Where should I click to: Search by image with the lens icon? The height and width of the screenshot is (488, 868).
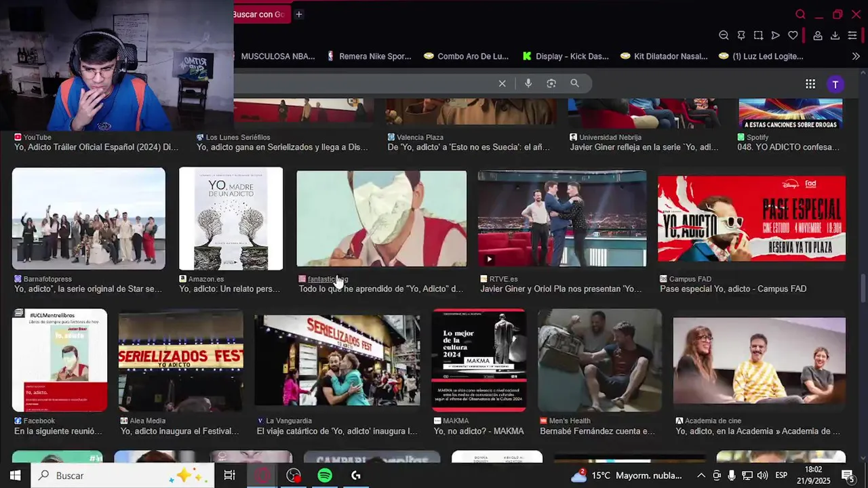[551, 83]
